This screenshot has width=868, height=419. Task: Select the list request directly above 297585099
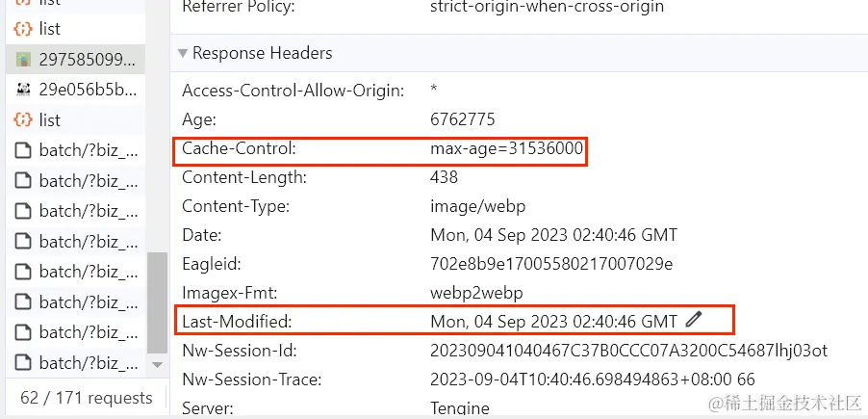[75, 29]
